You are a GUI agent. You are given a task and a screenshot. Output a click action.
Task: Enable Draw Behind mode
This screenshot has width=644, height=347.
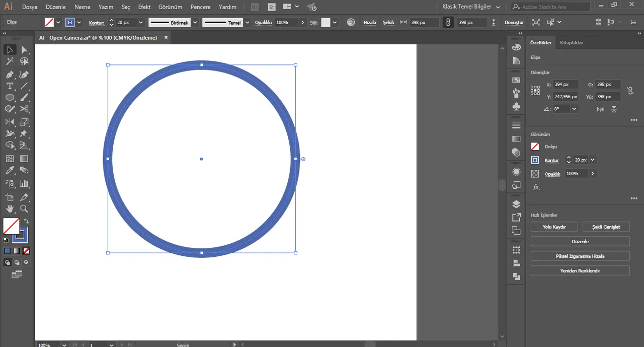17,262
